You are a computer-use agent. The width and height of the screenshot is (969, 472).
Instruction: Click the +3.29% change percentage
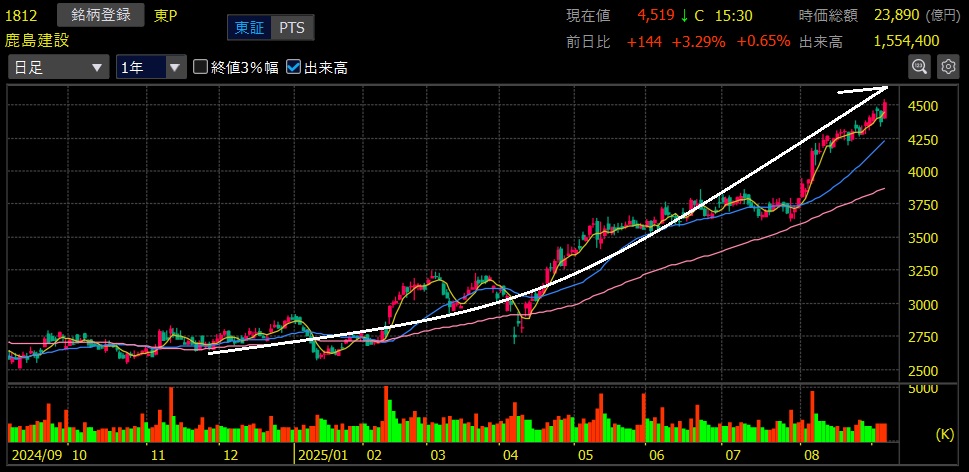(x=698, y=41)
